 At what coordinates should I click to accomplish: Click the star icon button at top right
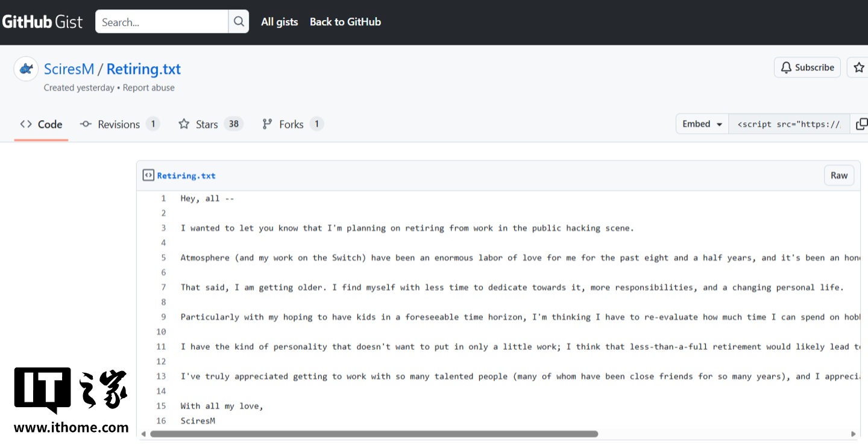coord(858,68)
